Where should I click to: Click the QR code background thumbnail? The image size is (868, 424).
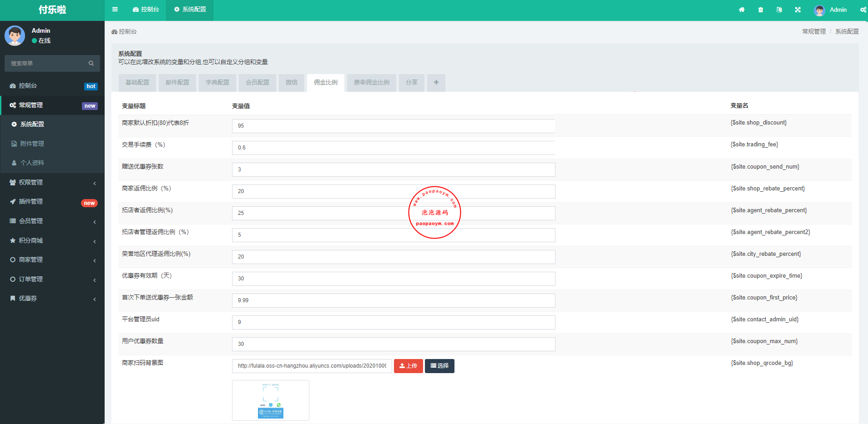click(271, 400)
